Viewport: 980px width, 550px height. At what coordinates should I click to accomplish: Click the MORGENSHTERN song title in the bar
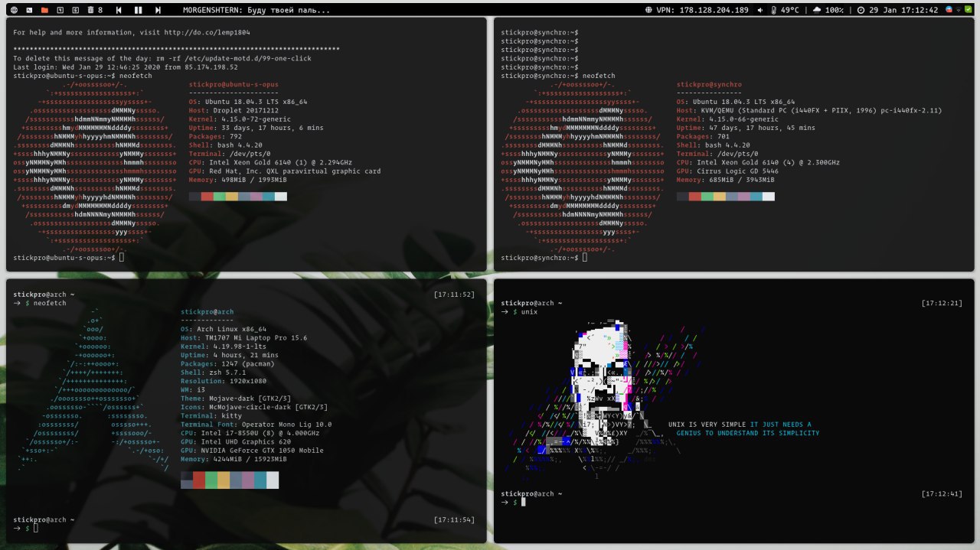pyautogui.click(x=257, y=10)
